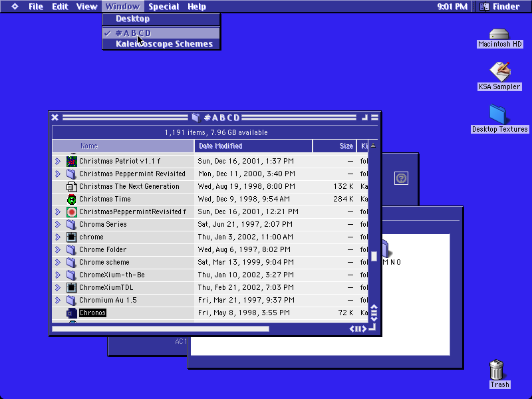
Task: Click the Christmas Patriot v1.1 f folder icon
Action: (71, 161)
